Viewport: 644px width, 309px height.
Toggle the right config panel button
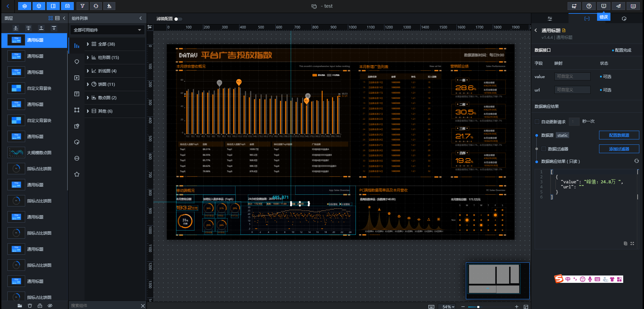click(x=53, y=6)
